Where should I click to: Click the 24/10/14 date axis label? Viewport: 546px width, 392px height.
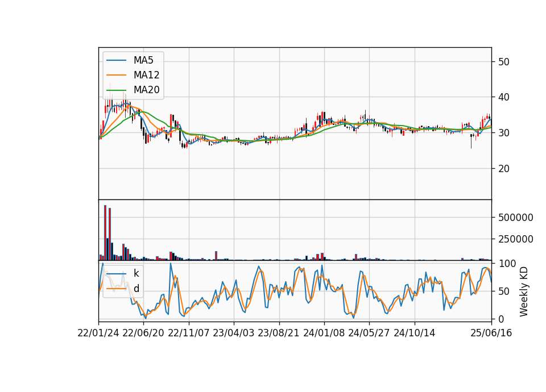pos(415,333)
